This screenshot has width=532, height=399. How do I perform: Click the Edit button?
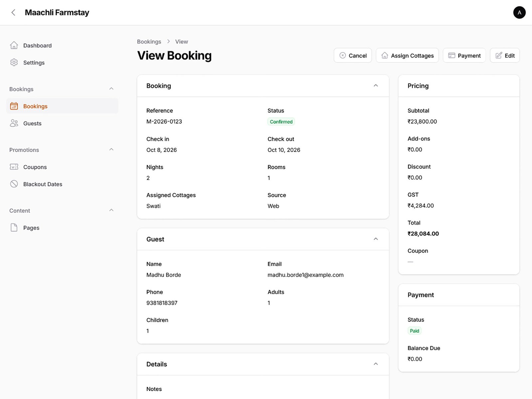click(x=505, y=56)
